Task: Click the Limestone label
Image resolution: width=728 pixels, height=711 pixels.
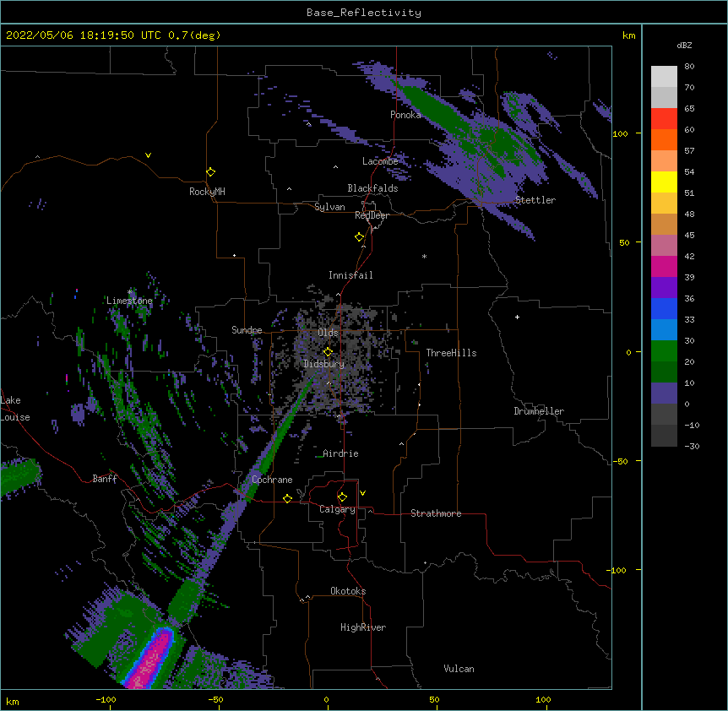Action: 129,301
